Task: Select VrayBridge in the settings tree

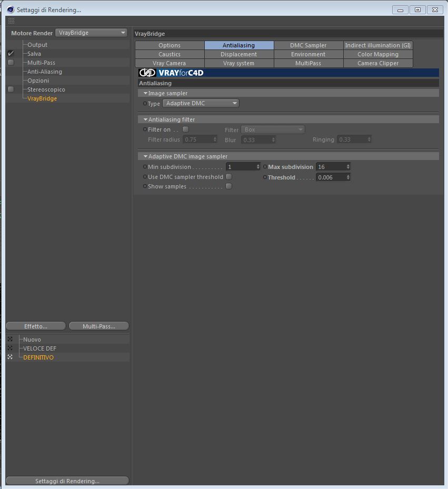Action: pos(42,98)
